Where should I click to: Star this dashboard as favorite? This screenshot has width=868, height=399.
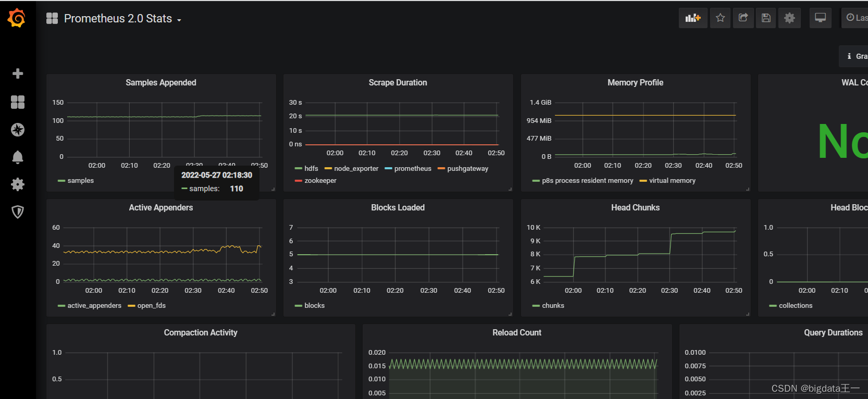[x=720, y=18]
